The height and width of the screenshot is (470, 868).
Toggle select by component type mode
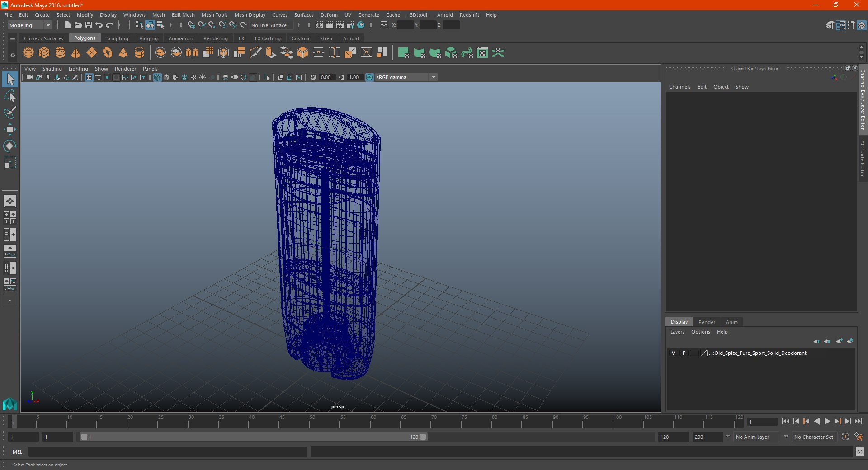point(160,25)
